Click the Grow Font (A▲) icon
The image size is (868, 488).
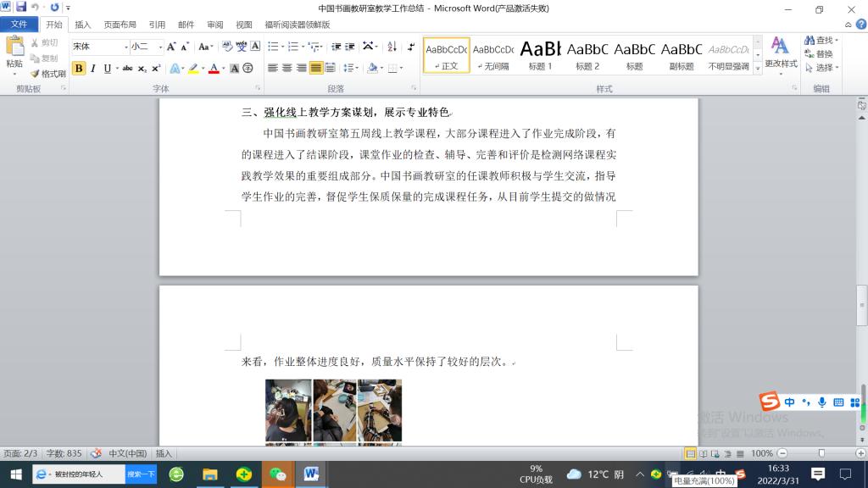[x=171, y=47]
